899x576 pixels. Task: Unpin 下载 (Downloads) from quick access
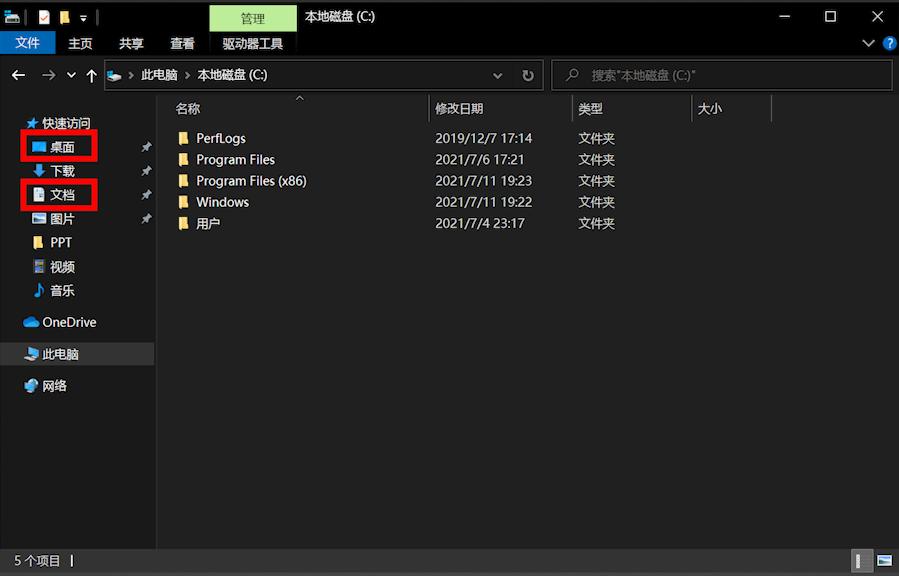[145, 171]
